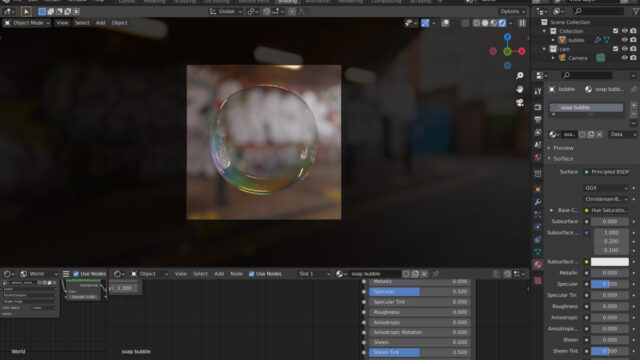Open the Slot 1 dropdown
This screenshot has height=360, width=640.
[314, 274]
